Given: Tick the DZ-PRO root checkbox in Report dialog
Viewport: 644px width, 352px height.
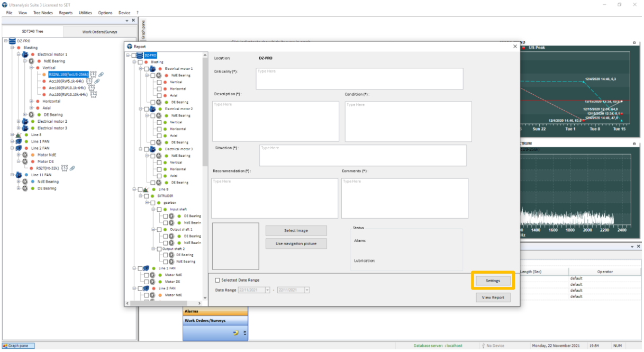Looking at the screenshot, I should point(133,55).
